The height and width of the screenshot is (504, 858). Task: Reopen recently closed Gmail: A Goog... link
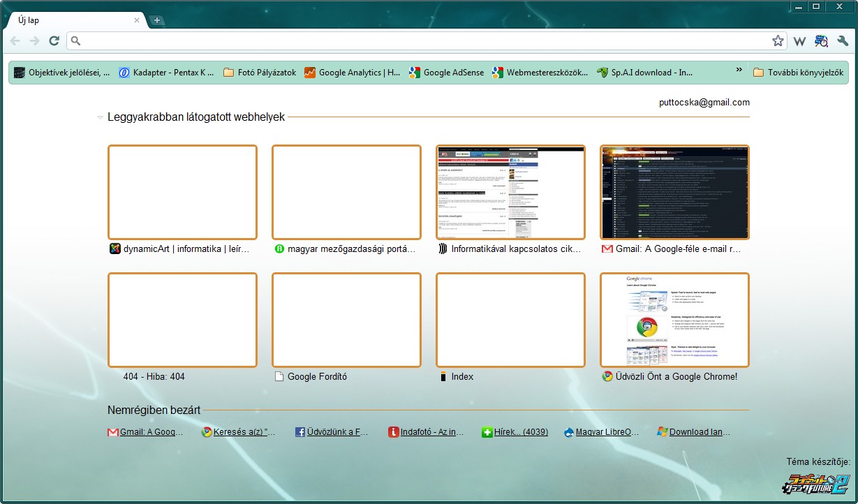[151, 432]
